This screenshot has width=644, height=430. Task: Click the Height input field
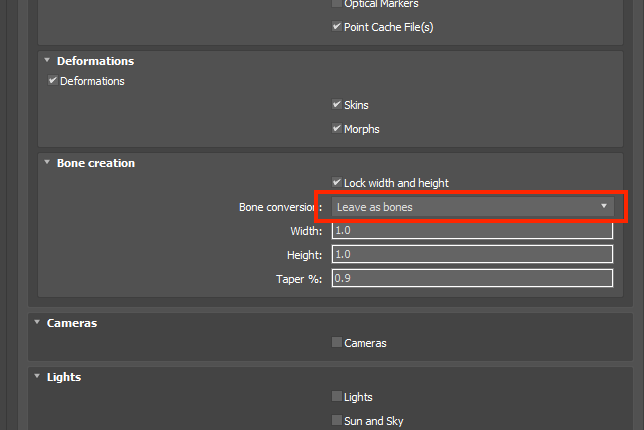pyautogui.click(x=472, y=254)
